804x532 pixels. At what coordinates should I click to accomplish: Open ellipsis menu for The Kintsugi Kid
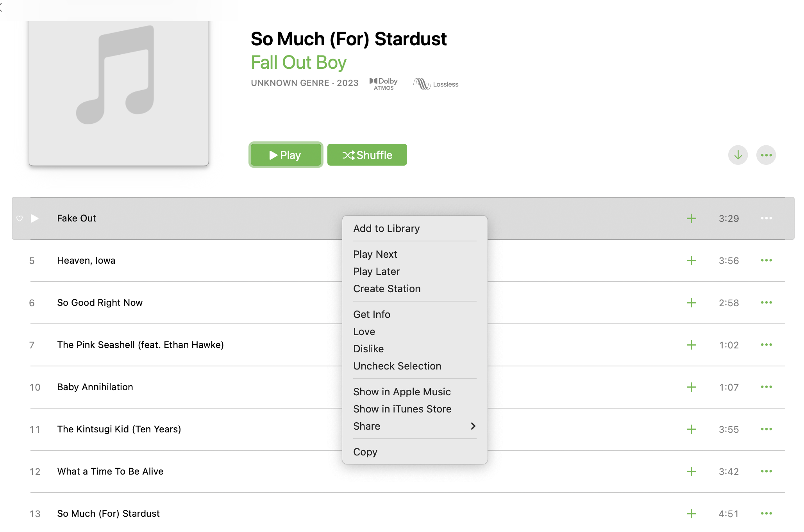click(766, 429)
